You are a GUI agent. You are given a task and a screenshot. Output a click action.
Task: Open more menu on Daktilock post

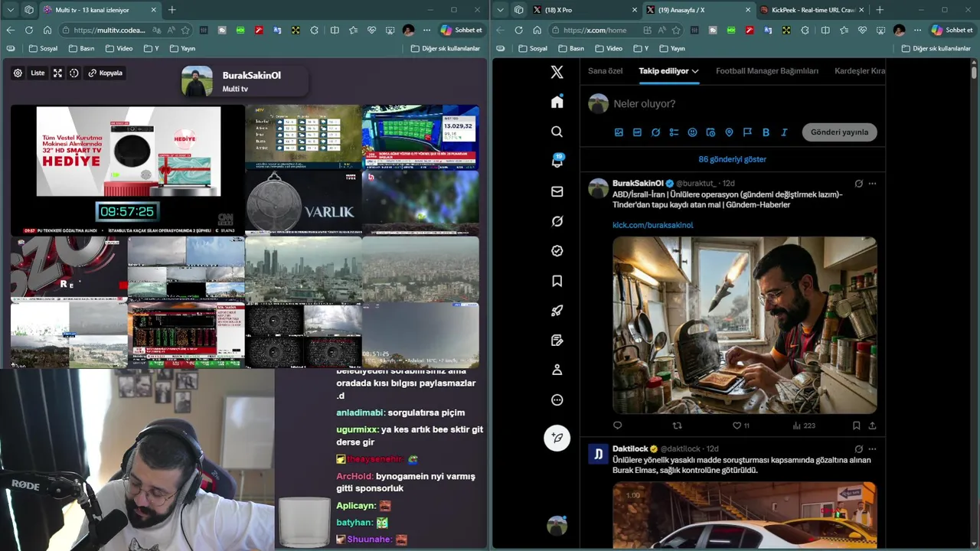tap(872, 449)
